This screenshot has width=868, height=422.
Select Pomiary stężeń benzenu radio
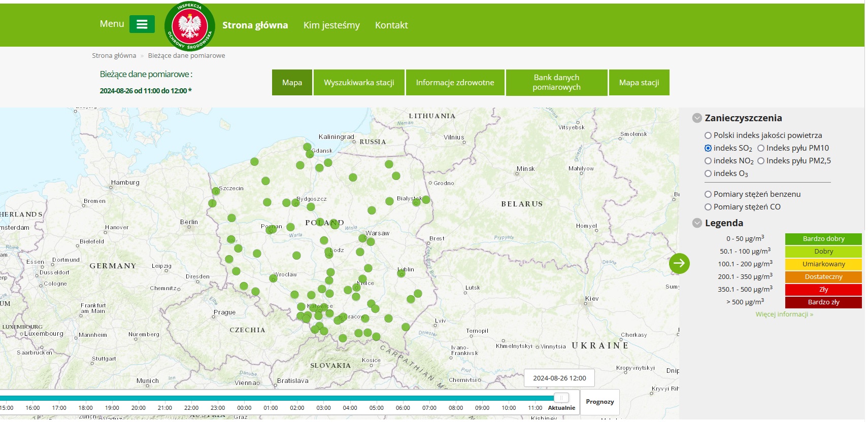click(x=708, y=194)
